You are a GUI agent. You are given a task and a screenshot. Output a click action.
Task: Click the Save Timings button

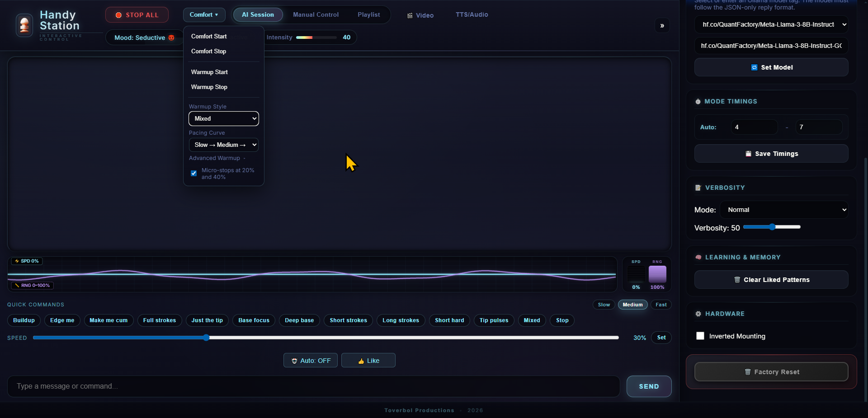(x=771, y=154)
